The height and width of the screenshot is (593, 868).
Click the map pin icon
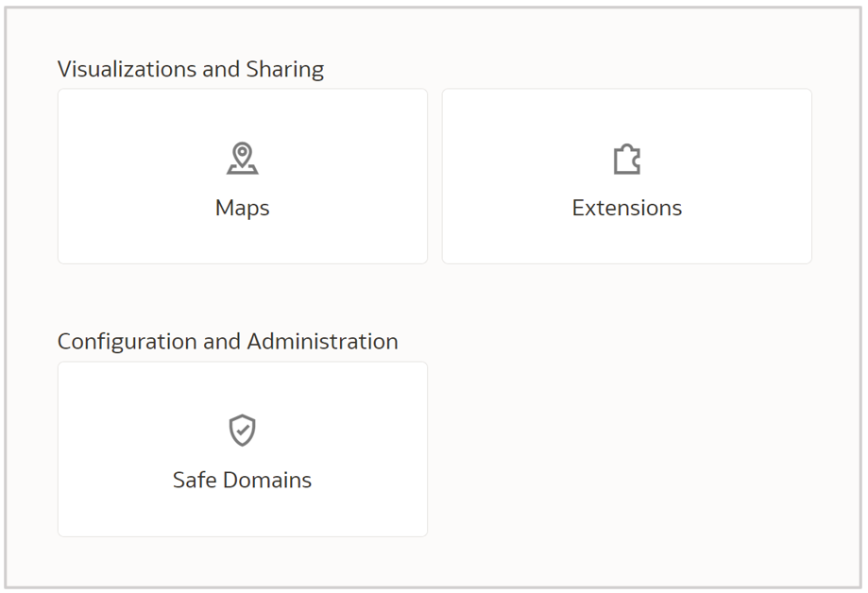click(x=243, y=159)
